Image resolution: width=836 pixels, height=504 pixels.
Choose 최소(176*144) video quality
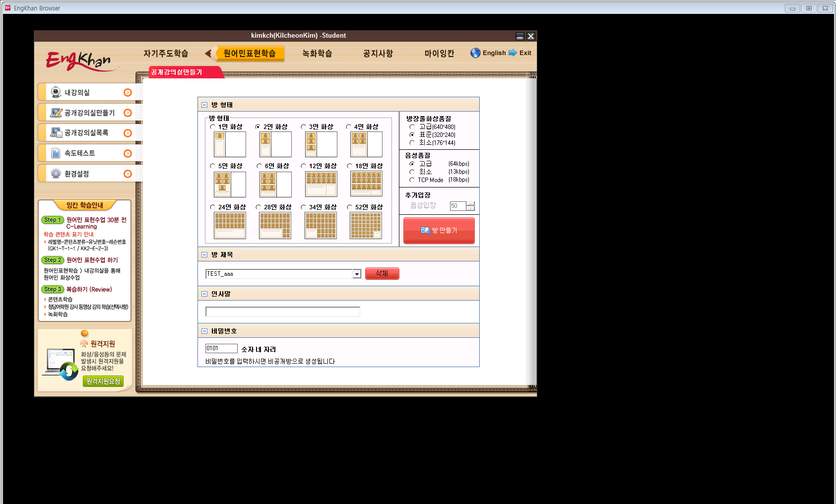click(412, 142)
